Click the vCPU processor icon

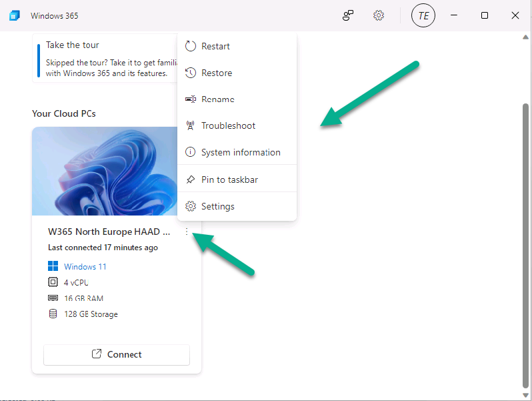pos(53,282)
